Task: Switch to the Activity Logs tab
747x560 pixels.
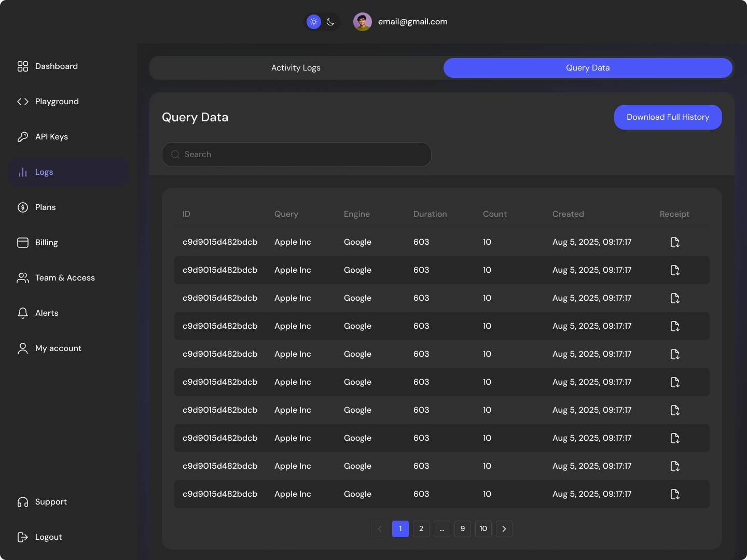Action: (x=296, y=68)
